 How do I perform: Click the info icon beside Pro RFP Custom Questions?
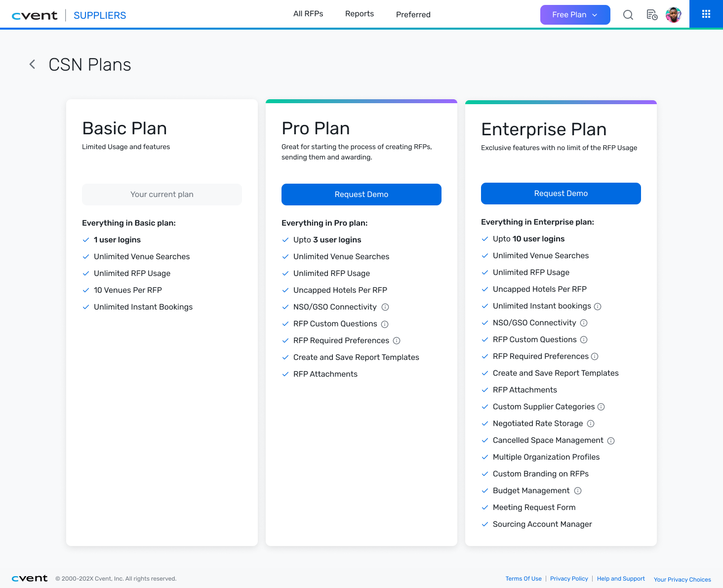pyautogui.click(x=385, y=324)
